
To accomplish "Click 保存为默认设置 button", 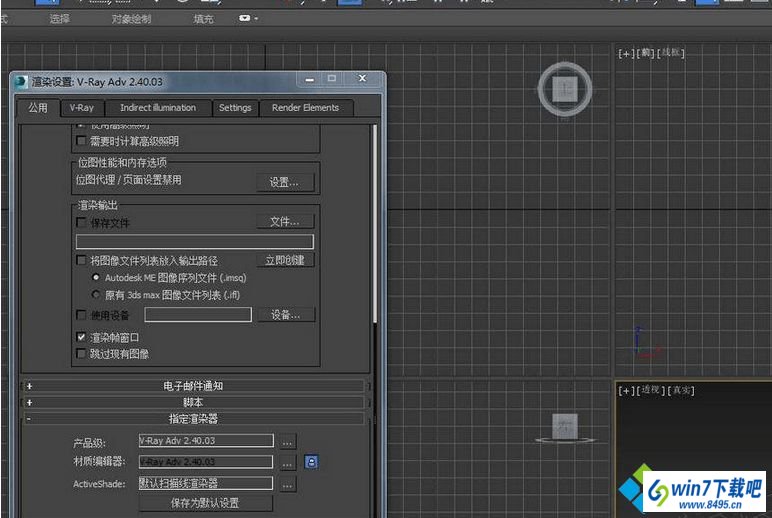I will [x=205, y=503].
